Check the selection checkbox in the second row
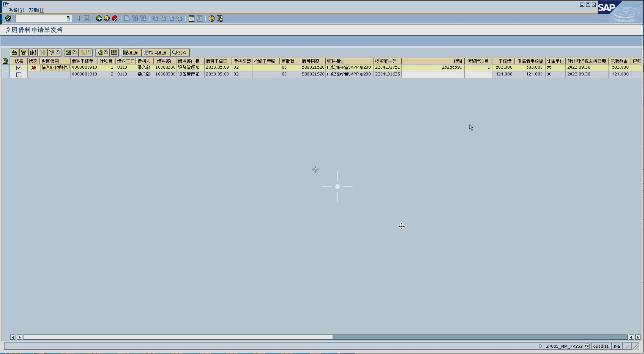The height and width of the screenshot is (354, 644). click(19, 74)
